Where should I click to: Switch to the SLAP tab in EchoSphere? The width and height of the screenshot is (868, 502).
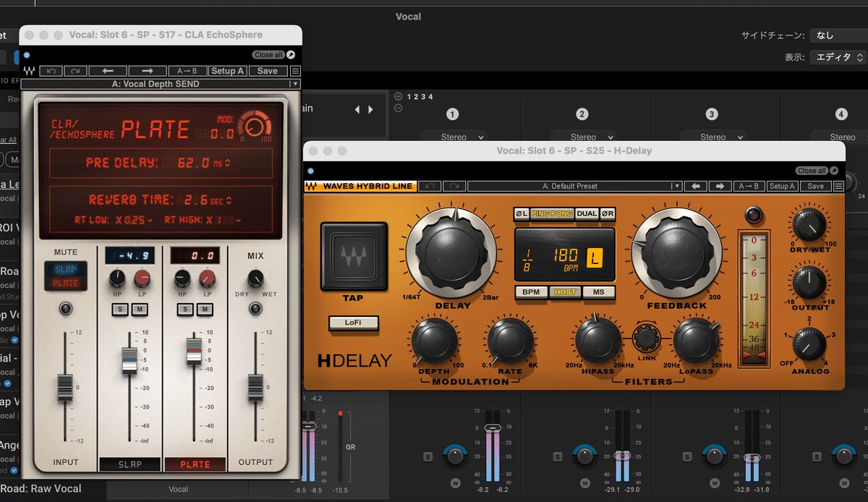(x=129, y=464)
